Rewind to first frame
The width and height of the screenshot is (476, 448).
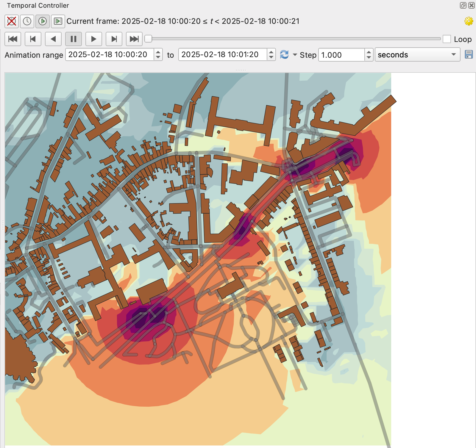13,39
